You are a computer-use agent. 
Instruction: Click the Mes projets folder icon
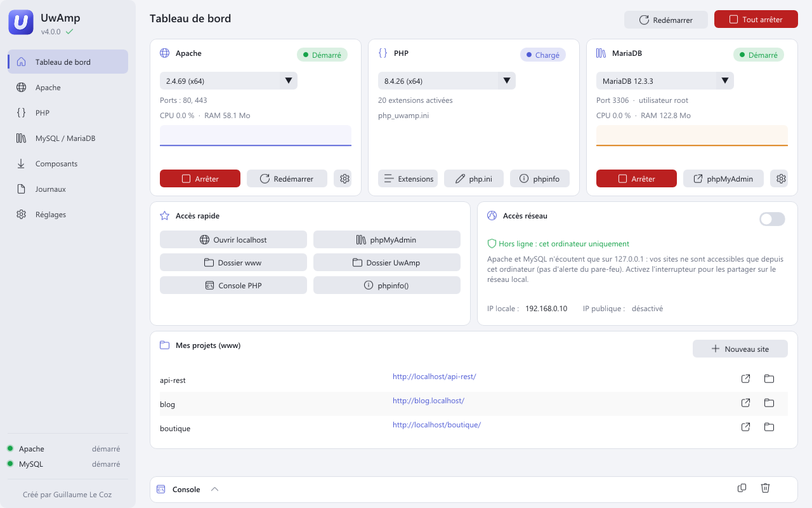[164, 345]
